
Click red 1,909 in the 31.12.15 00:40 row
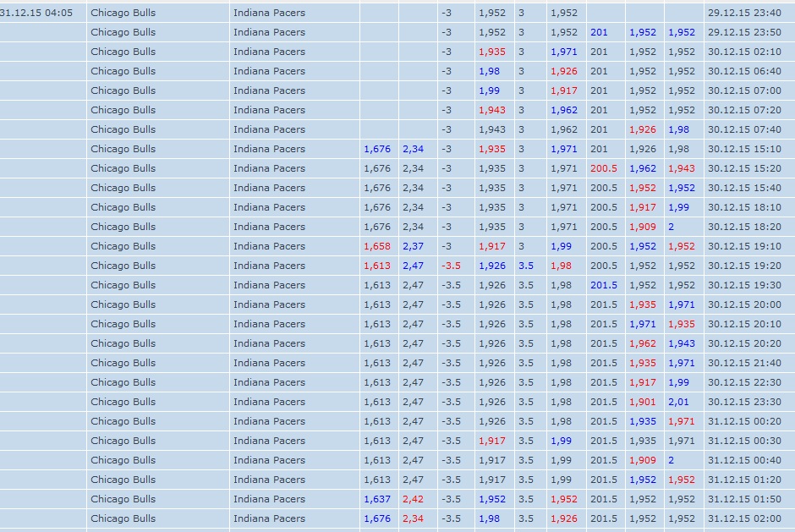point(643,460)
